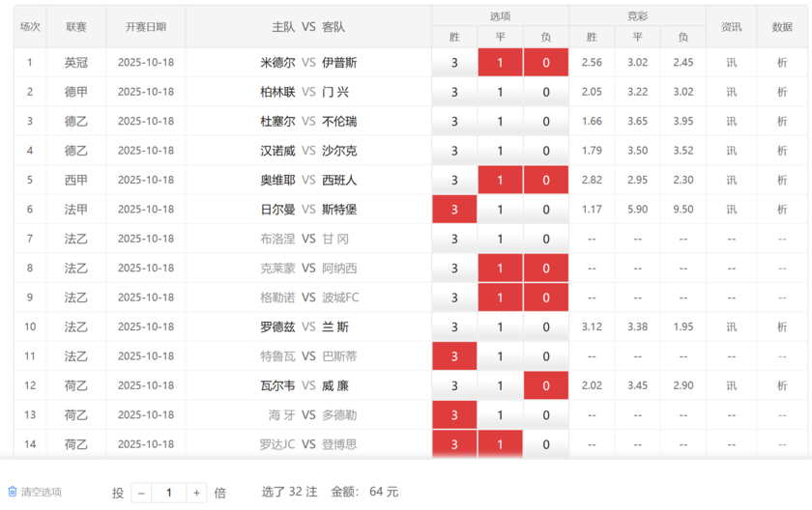Deselect 胜 (3) for 海牙 VS 多德勒

click(x=454, y=415)
